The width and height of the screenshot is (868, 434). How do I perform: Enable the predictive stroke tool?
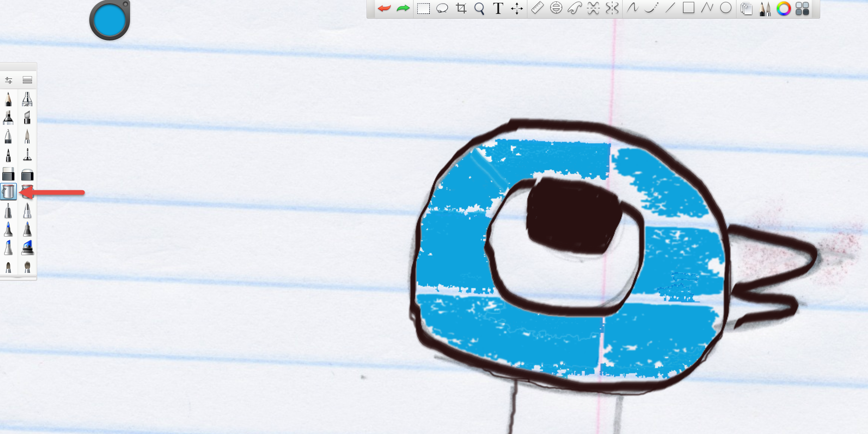[x=651, y=8]
